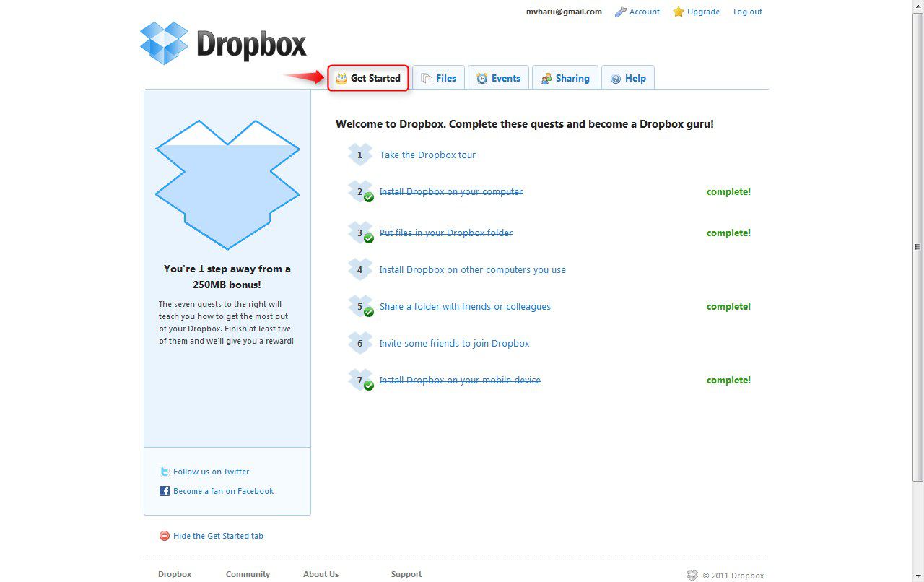Click the mvharu@gmail.com account email

click(x=564, y=12)
